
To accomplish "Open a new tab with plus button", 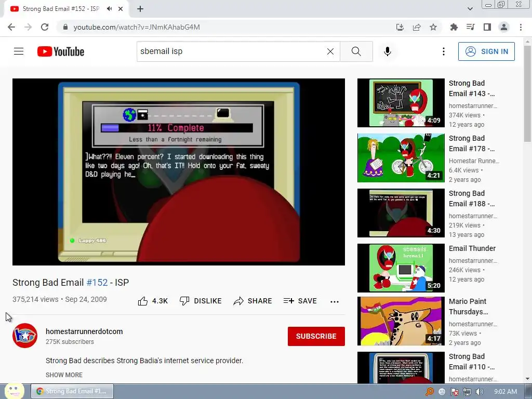I will point(140,9).
